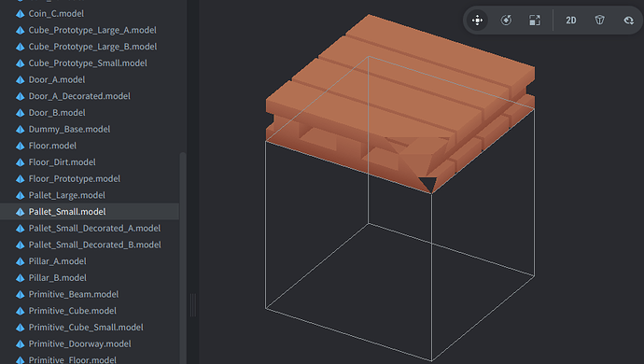Toggle perspective camera icon

click(599, 21)
